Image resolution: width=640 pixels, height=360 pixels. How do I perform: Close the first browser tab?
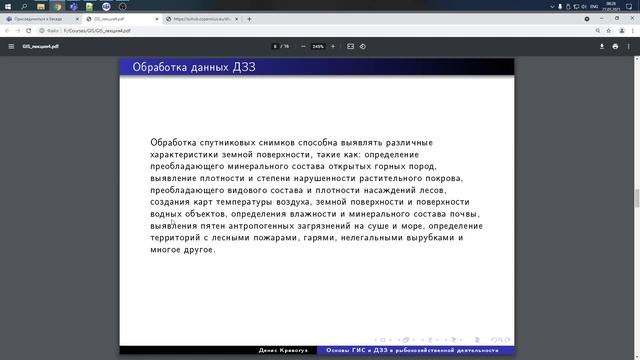point(77,19)
